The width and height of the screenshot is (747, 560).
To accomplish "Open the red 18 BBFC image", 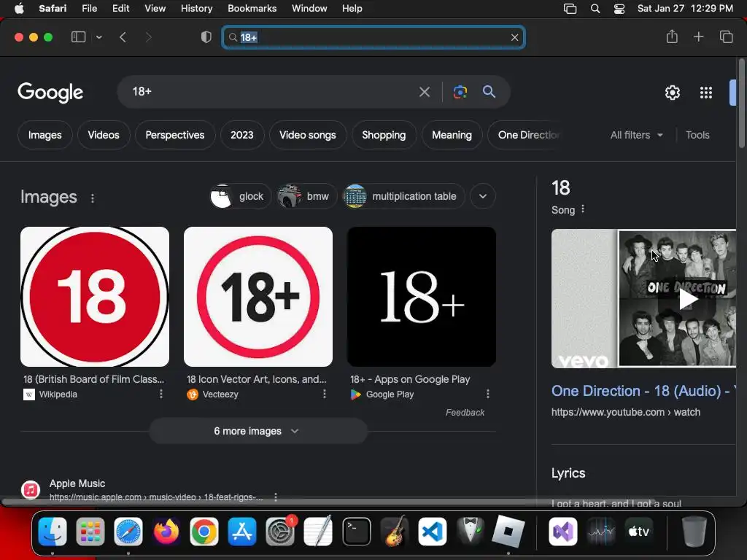I will point(95,297).
